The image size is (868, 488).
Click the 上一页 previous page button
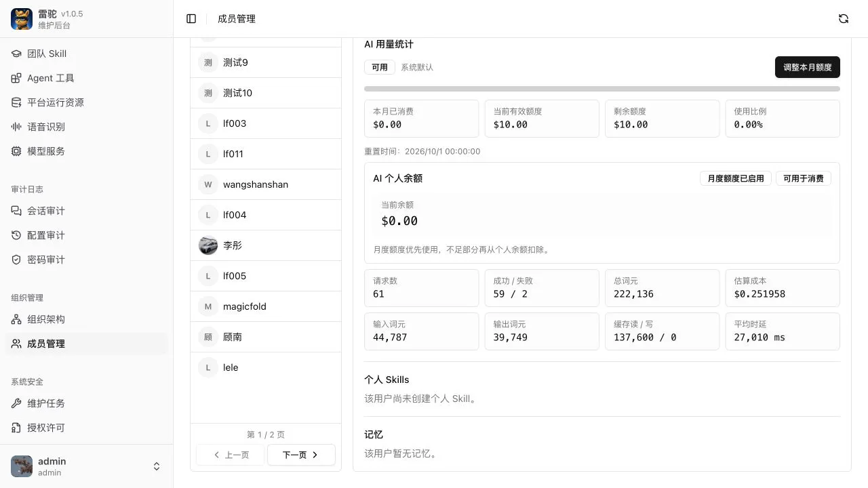[231, 455]
